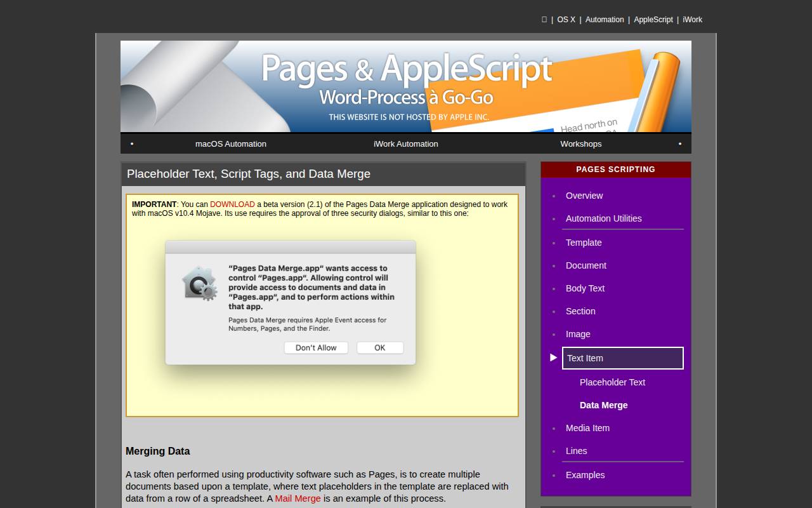Select Media Item in the sidebar
This screenshot has height=508, width=812.
(x=587, y=428)
